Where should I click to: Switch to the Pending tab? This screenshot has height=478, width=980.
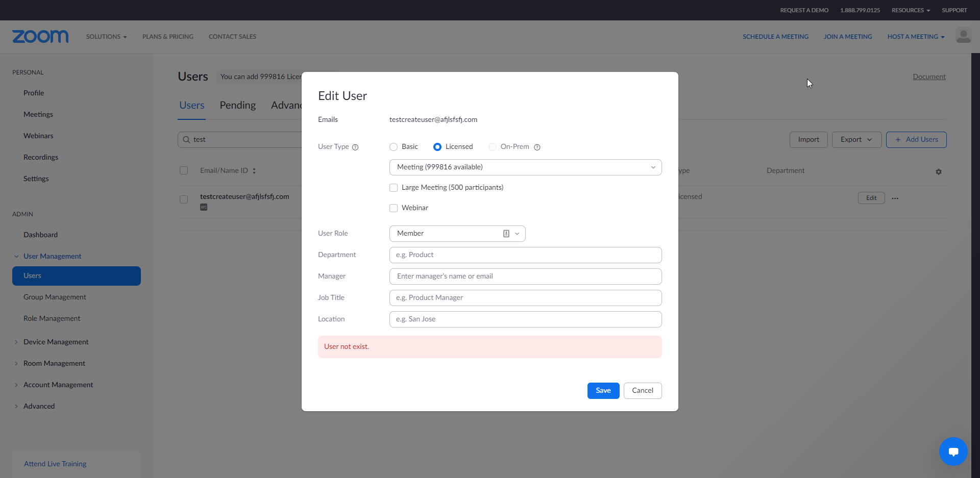[x=237, y=106]
